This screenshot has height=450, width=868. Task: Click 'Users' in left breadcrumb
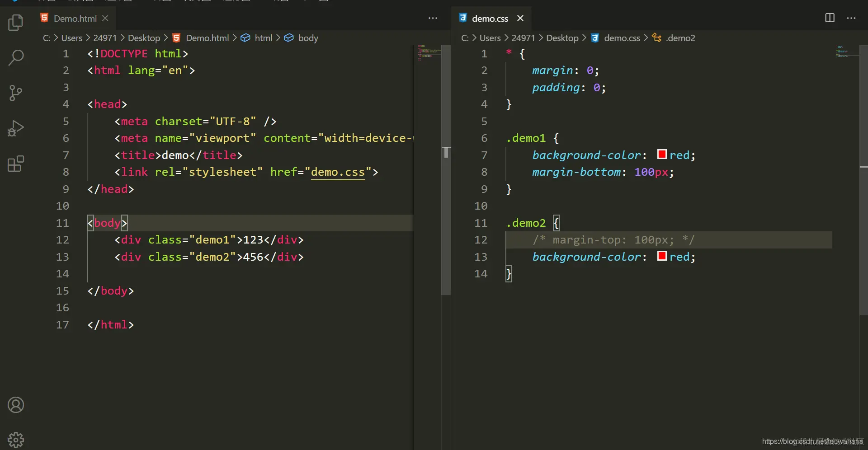pyautogui.click(x=71, y=38)
